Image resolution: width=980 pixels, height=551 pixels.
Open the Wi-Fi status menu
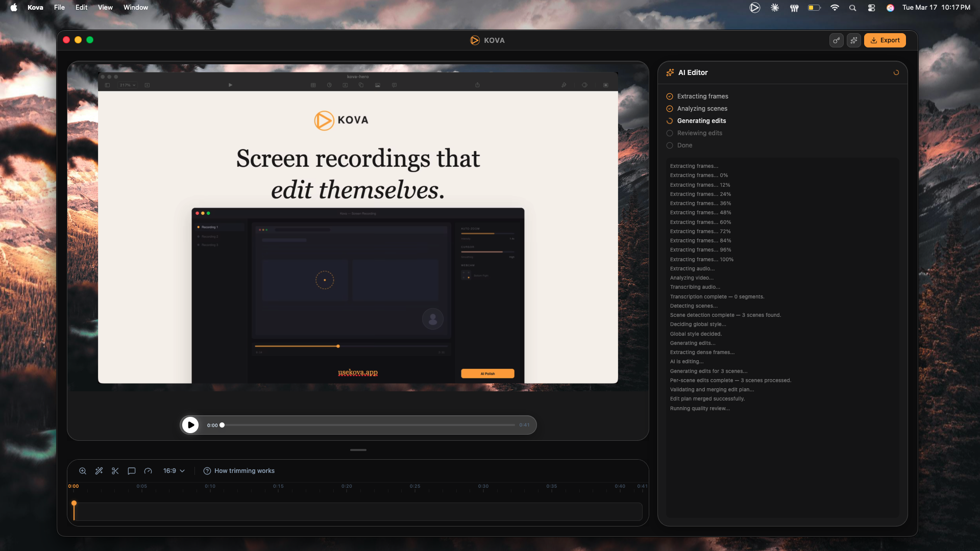click(835, 8)
